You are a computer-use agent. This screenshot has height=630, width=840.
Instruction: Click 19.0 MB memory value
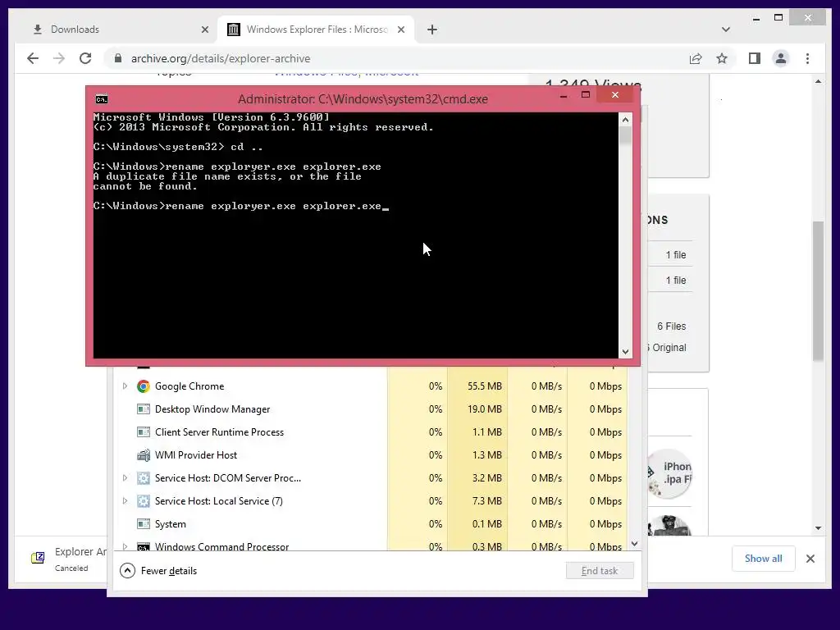pyautogui.click(x=484, y=409)
